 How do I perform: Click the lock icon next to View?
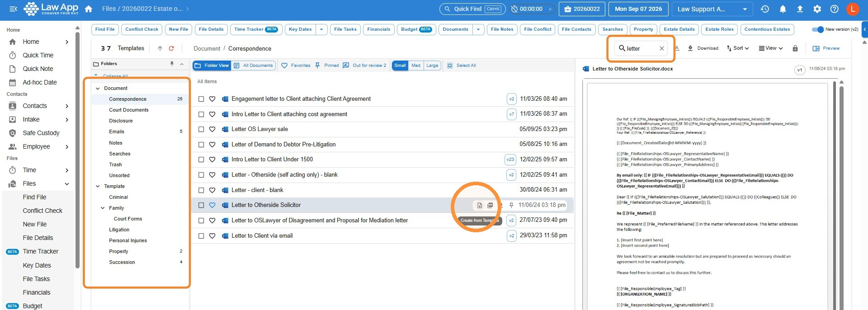[795, 48]
